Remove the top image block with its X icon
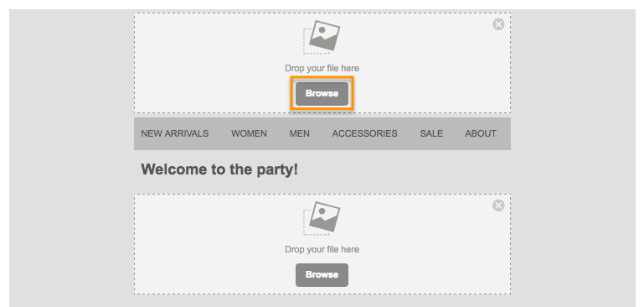Screen dimensions: 644x307 coord(498,24)
